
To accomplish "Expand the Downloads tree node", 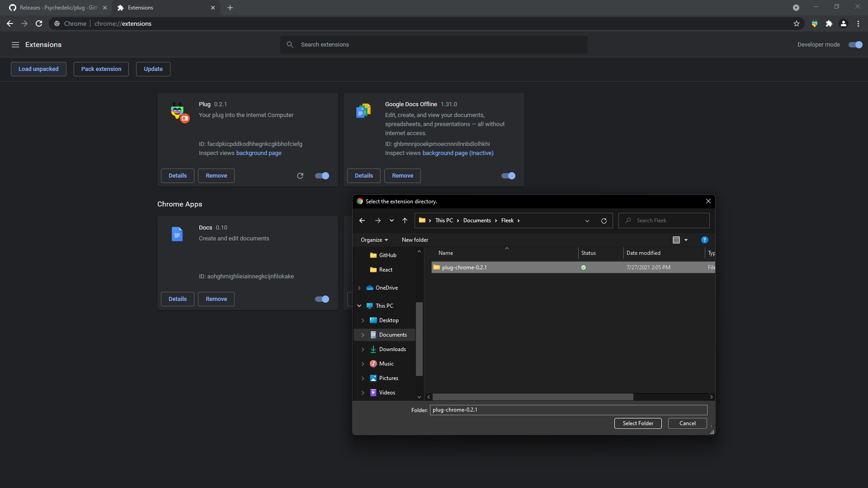I will [363, 349].
